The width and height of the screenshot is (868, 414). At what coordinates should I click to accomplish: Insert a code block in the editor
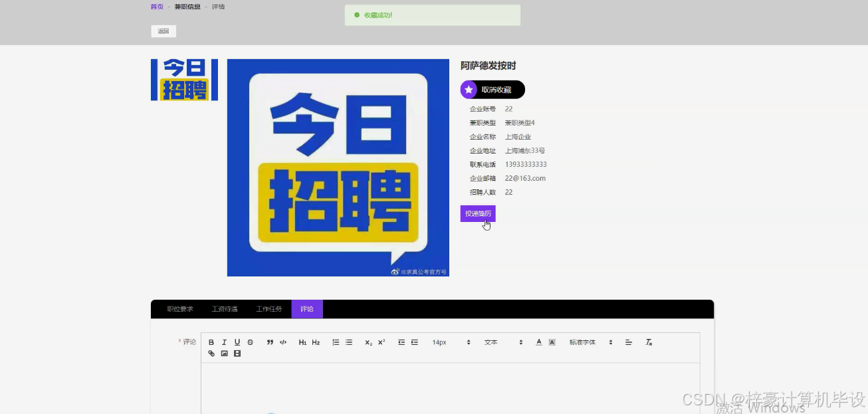(283, 342)
